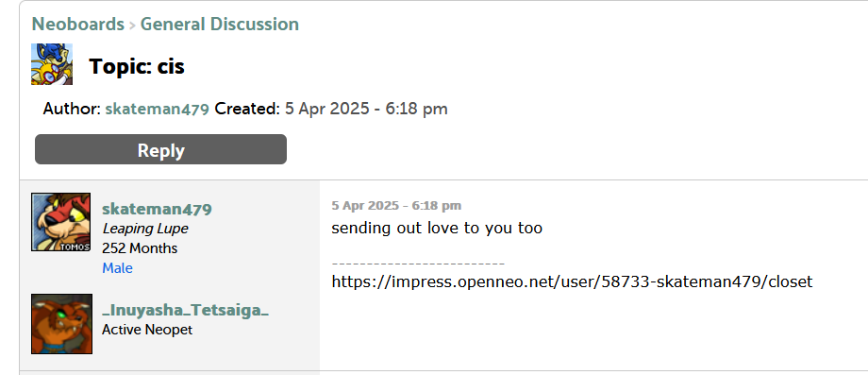The height and width of the screenshot is (375, 868).
Task: Click the 'Topic: cis' heading
Action: [137, 66]
